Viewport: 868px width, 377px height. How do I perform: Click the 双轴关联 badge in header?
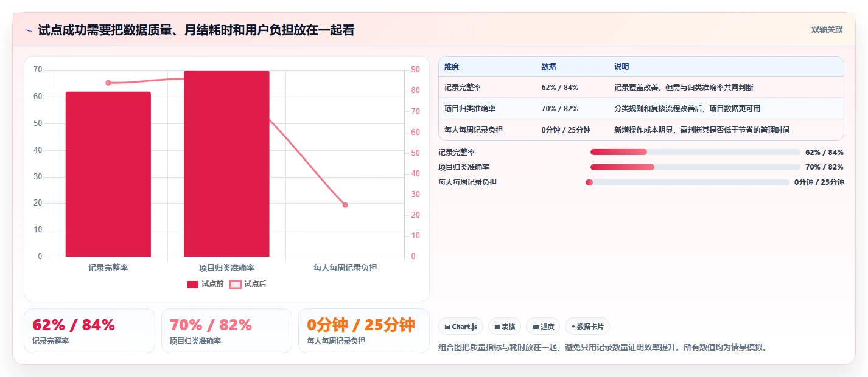point(827,29)
